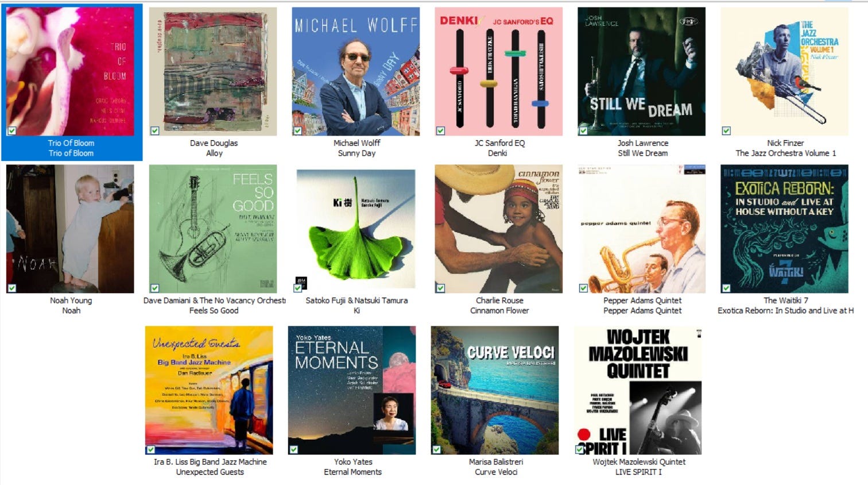Toggle the checkbox on Pepper Adams Quintet cover
This screenshot has width=868, height=485.
click(584, 288)
